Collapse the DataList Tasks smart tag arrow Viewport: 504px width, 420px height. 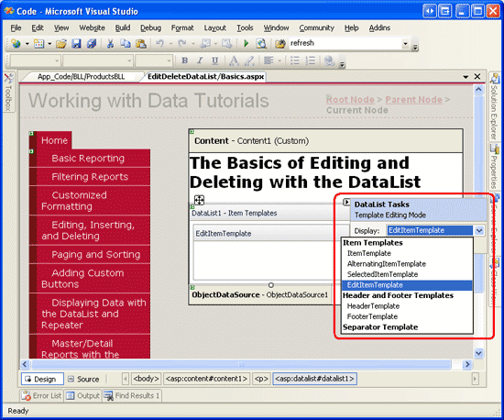click(x=346, y=203)
